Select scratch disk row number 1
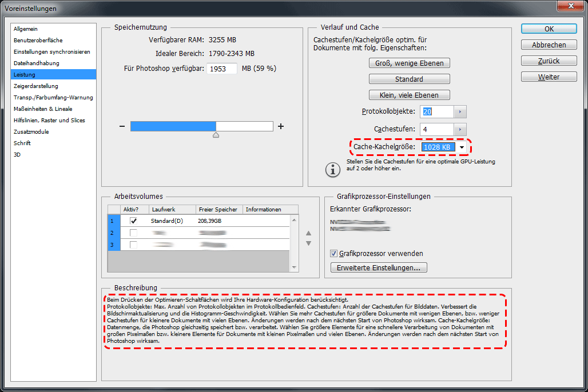 114,221
